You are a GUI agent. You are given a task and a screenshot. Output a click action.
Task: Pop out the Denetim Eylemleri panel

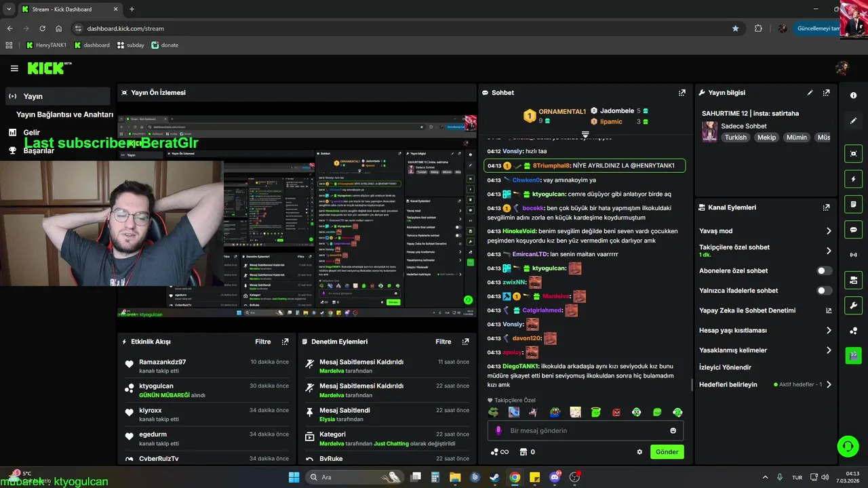coord(465,342)
